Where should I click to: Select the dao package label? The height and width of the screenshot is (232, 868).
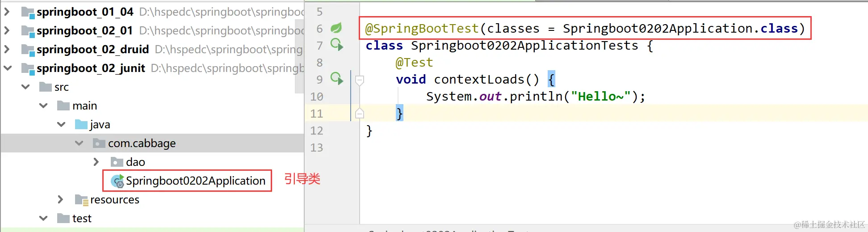[135, 162]
